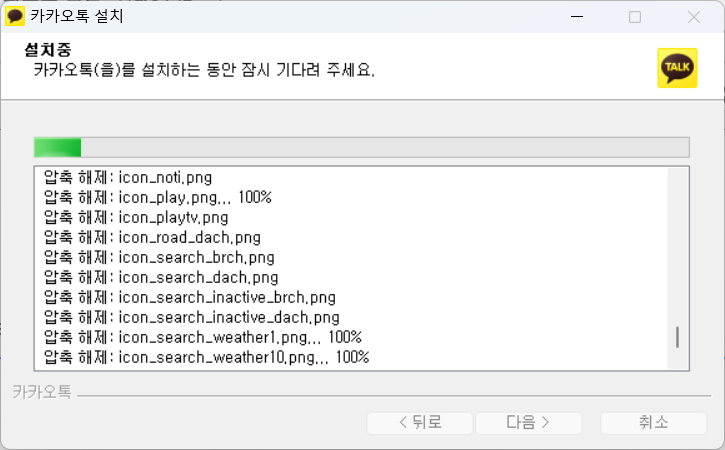This screenshot has width=725, height=450.
Task: Select log line icon_road_dach.png
Action: [x=152, y=237]
